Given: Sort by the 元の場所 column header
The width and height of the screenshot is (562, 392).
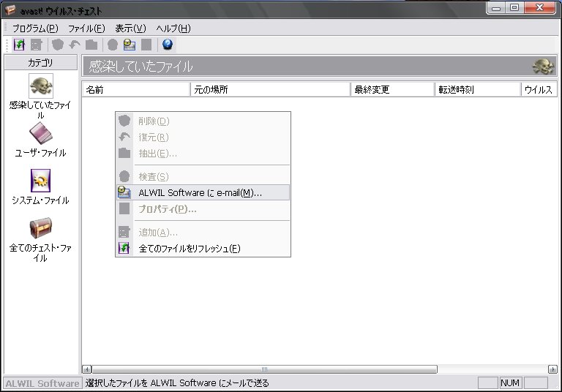Looking at the screenshot, I should 271,89.
